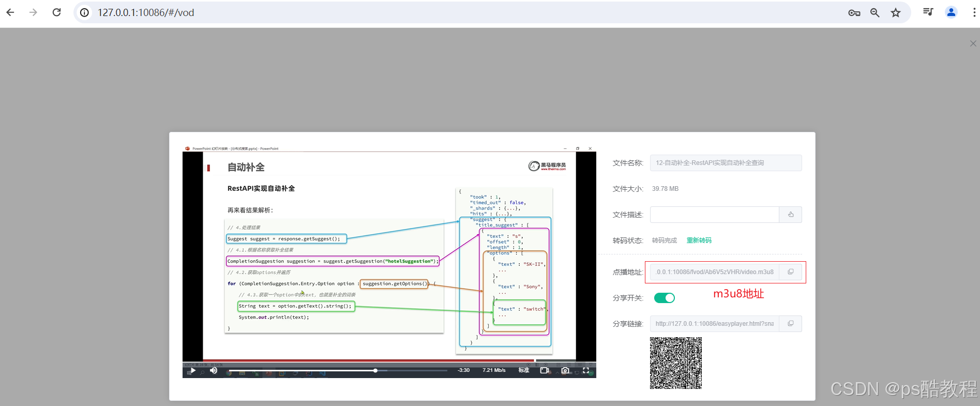
Task: Click the site information icon
Action: tap(84, 12)
